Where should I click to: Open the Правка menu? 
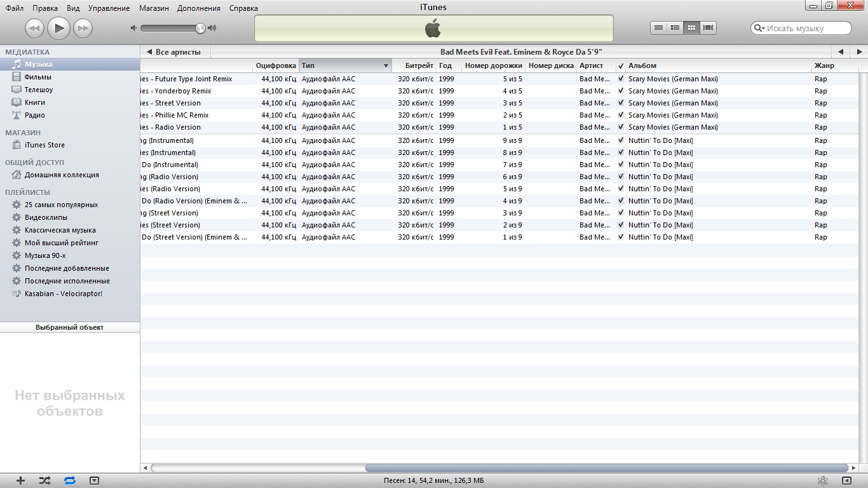45,8
